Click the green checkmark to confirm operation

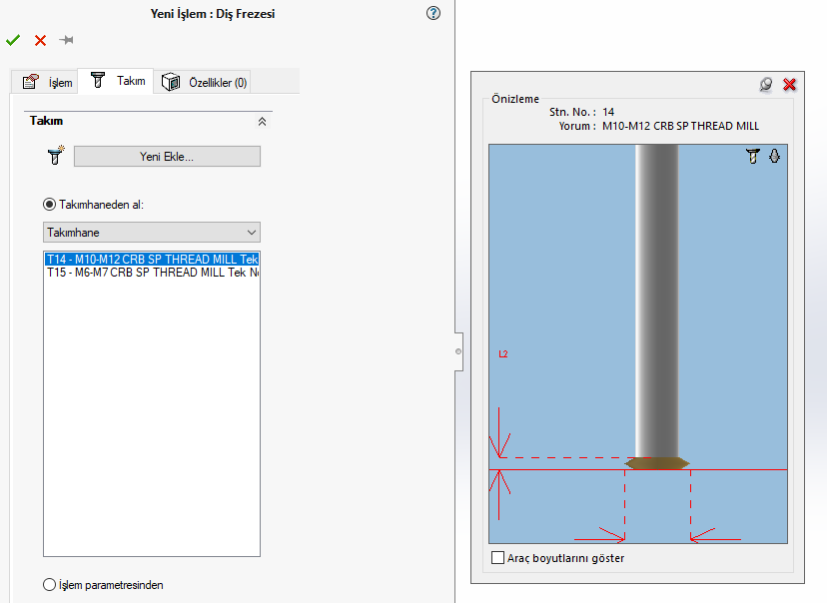[x=13, y=40]
